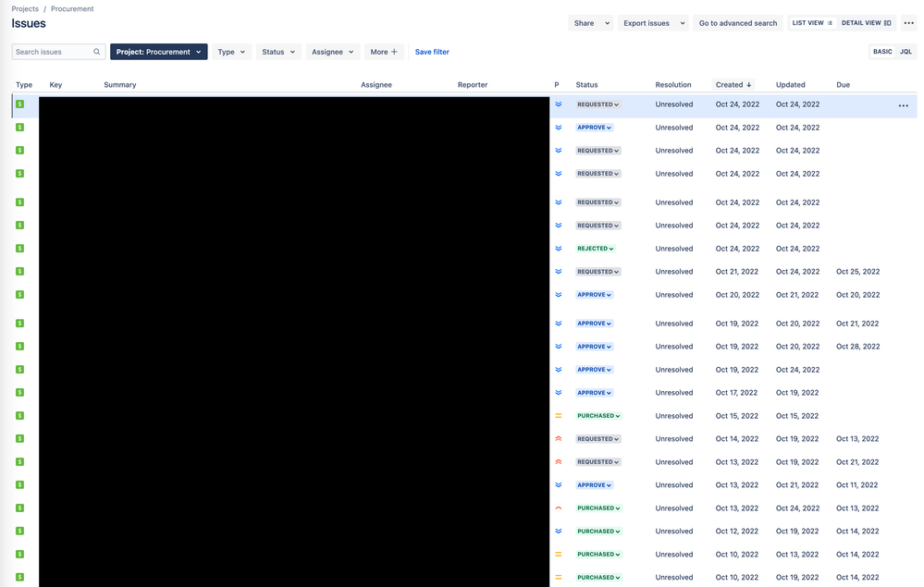Image resolution: width=924 pixels, height=587 pixels.
Task: Click Unresolved on the REJECTED row
Action: click(673, 249)
